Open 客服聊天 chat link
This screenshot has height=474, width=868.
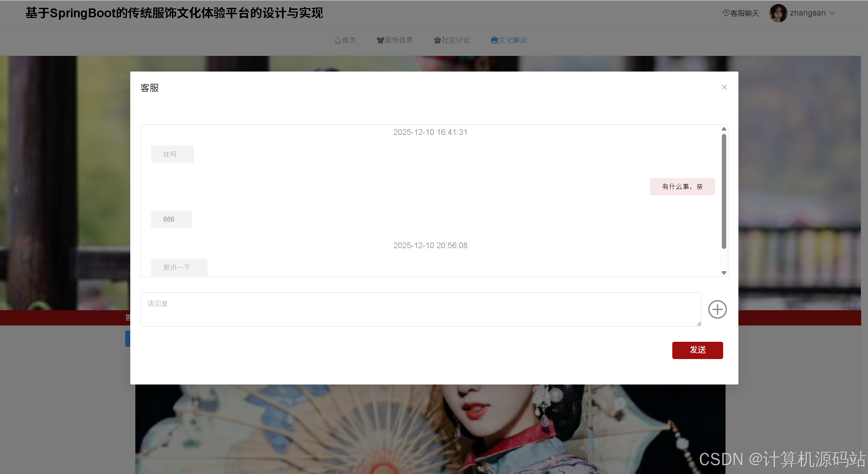pos(741,13)
